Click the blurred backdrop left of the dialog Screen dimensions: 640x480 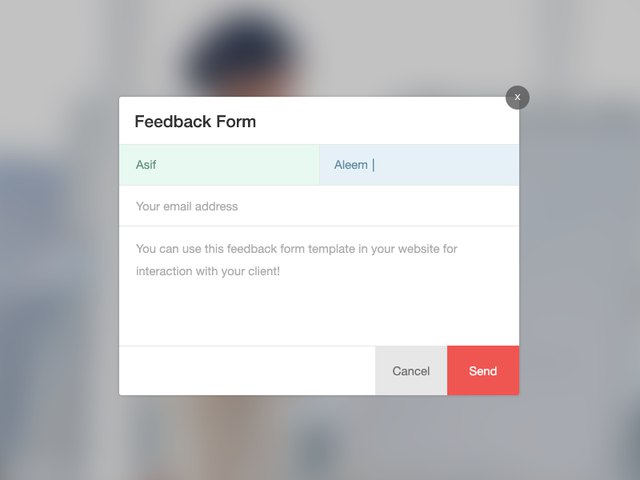(60, 250)
